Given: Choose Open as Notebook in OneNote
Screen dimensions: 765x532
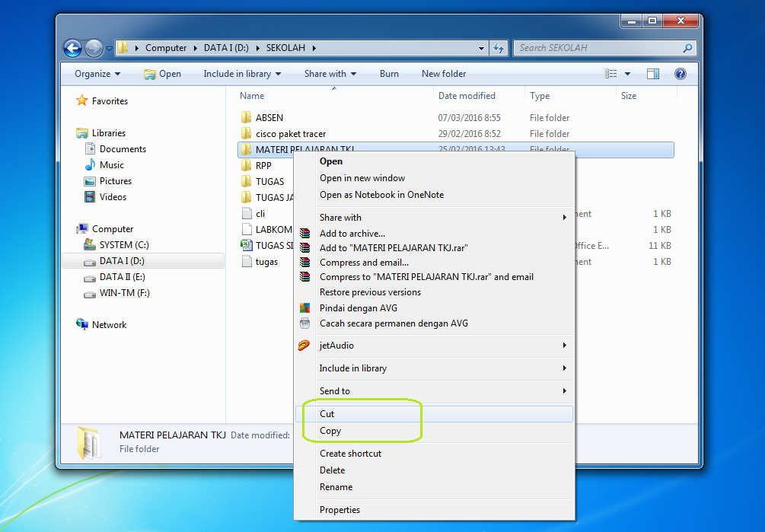Looking at the screenshot, I should click(x=434, y=195).
